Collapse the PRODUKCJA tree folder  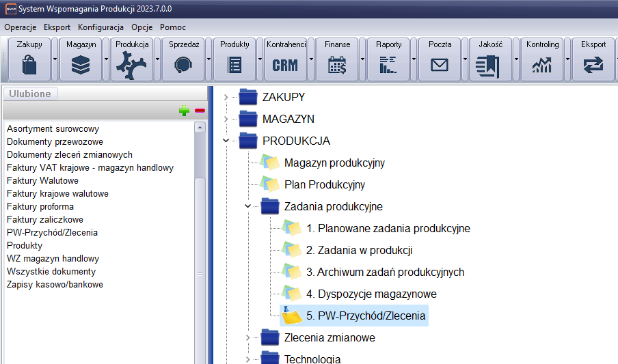(x=226, y=141)
